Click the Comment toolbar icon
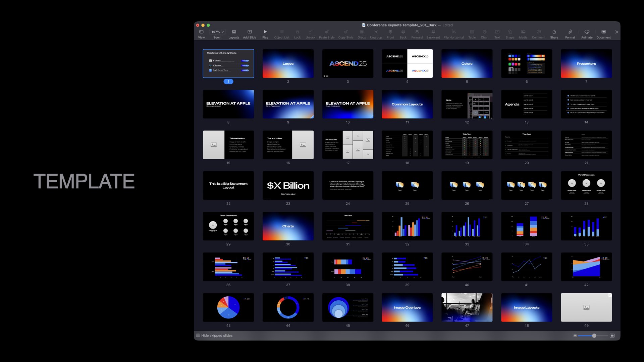The width and height of the screenshot is (644, 362). point(538,32)
